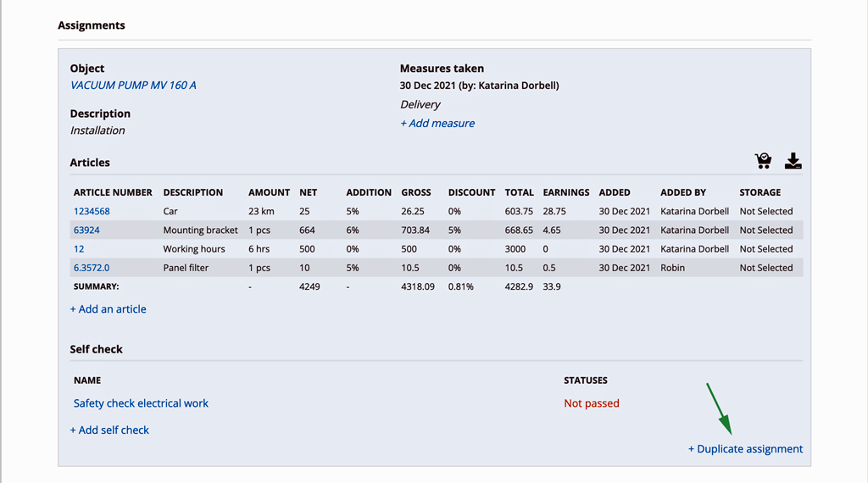The width and height of the screenshot is (868, 483).
Task: Click the GROSS column header
Action: (415, 192)
